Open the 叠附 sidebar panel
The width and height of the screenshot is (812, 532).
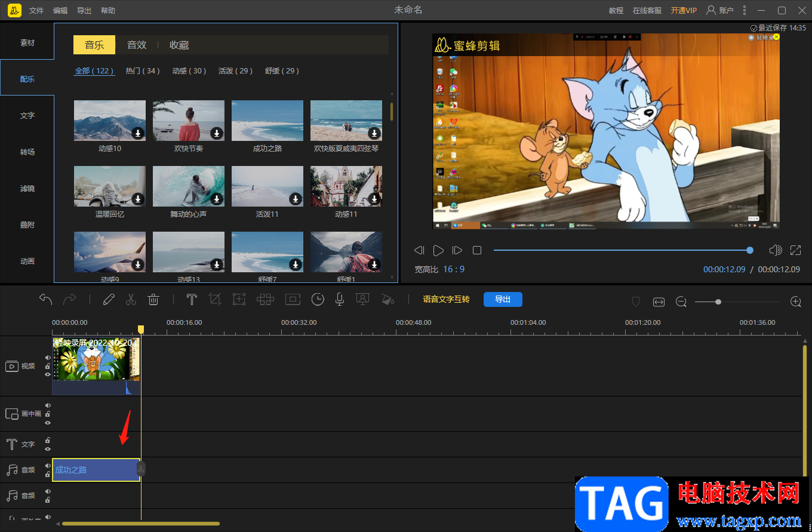tap(27, 225)
